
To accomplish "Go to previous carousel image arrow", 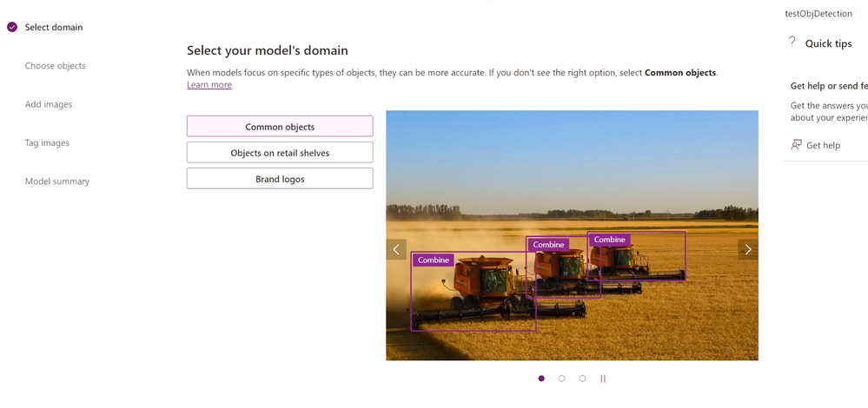I will click(396, 249).
